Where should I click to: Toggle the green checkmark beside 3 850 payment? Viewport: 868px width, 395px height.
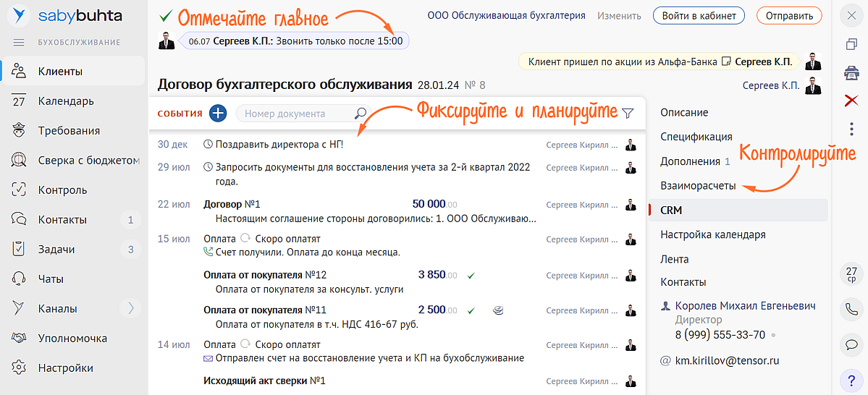click(x=471, y=276)
